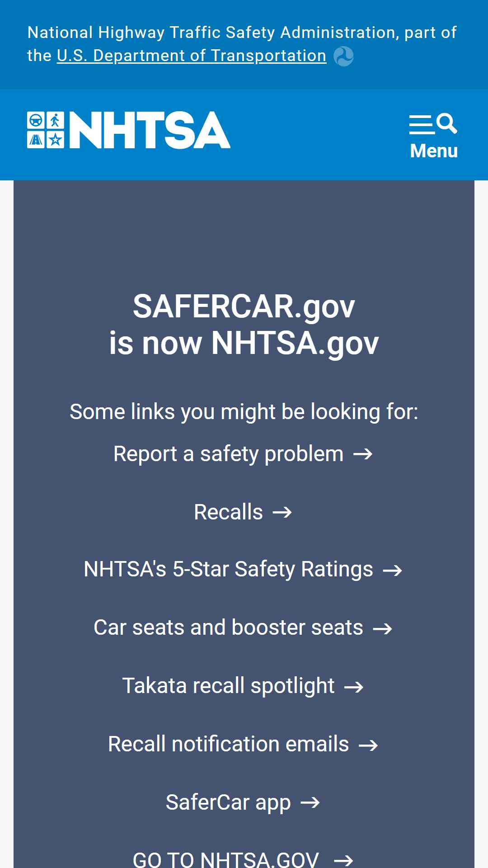The width and height of the screenshot is (488, 868).
Task: Click the DOT triskelion logo icon
Action: pos(343,57)
